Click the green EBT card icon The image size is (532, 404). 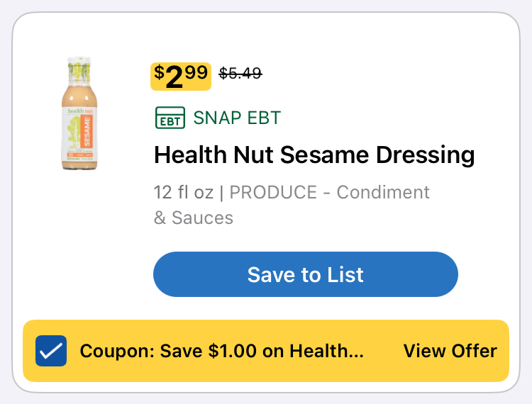point(170,118)
